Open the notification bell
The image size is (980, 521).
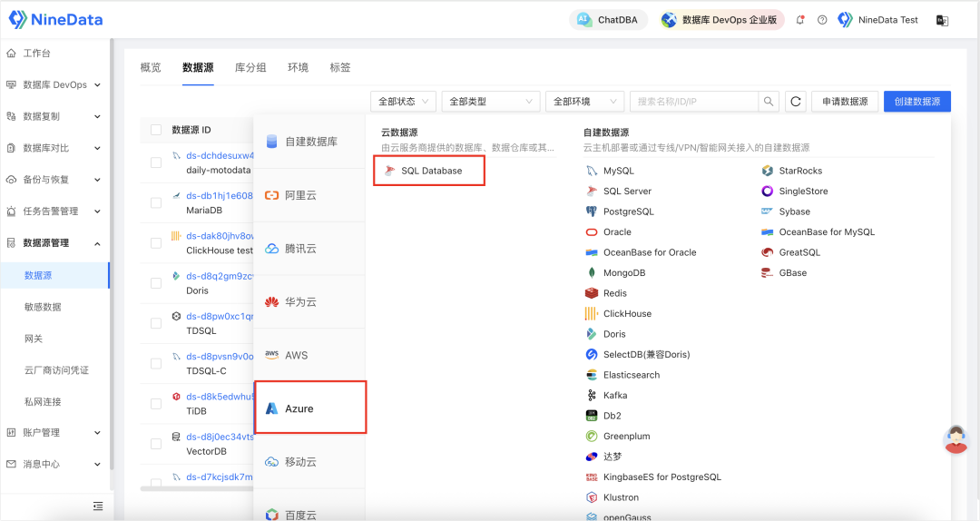pyautogui.click(x=800, y=20)
